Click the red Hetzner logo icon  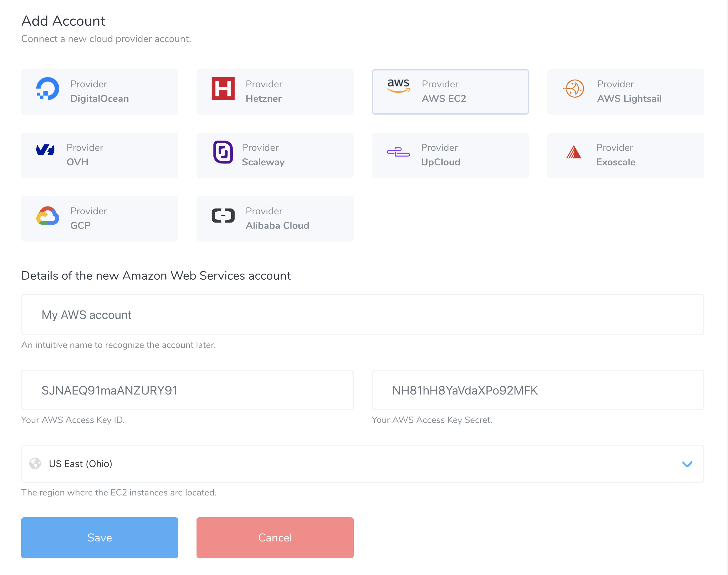coord(223,89)
